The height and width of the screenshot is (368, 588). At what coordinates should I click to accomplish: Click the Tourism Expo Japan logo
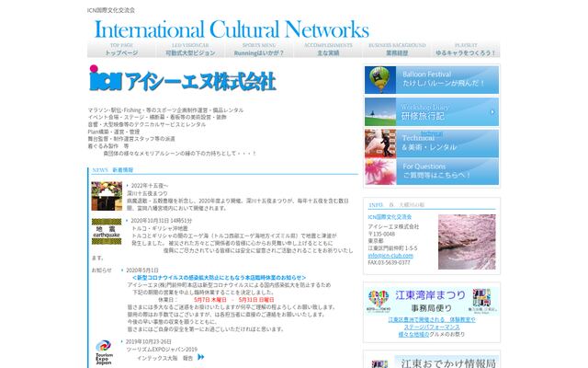[x=104, y=352]
